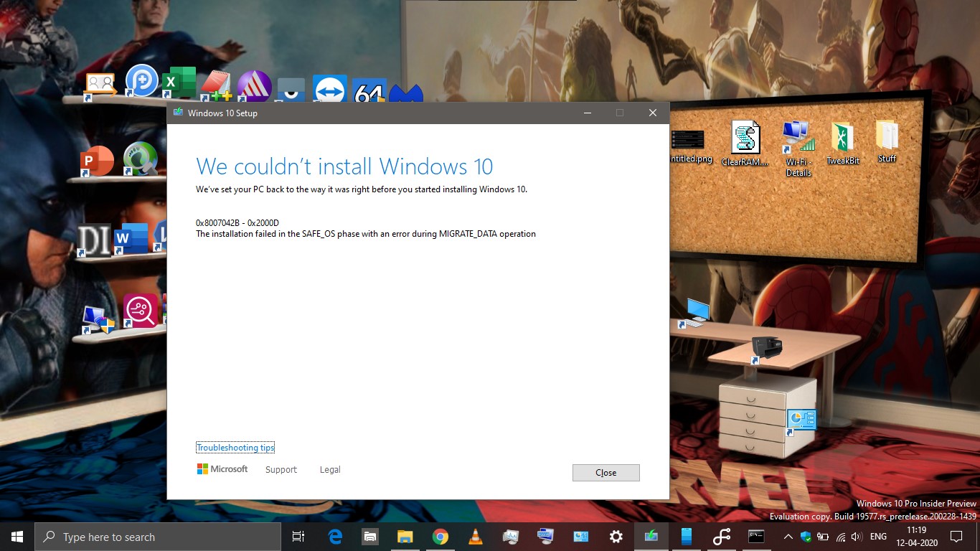The height and width of the screenshot is (551, 980).
Task: Open Windows Security from the system tray
Action: tap(805, 536)
